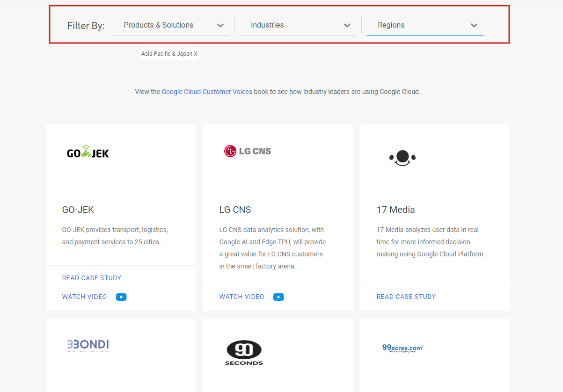
Task: Open the Regions filter dropdown
Action: click(x=425, y=25)
